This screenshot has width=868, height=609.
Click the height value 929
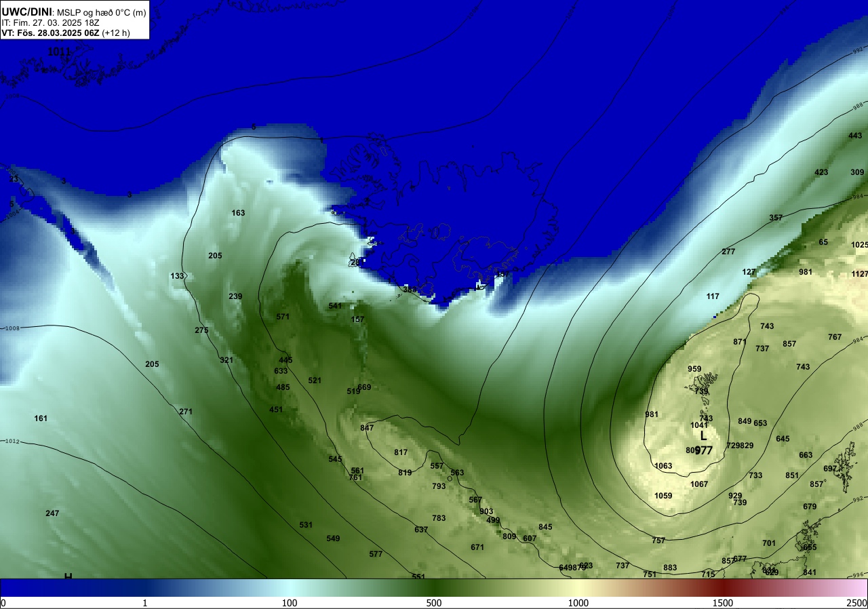(735, 496)
